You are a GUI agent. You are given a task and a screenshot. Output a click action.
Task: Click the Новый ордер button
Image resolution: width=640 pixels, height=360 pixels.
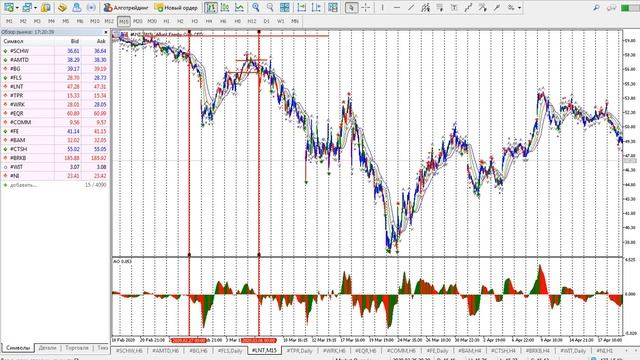point(177,7)
